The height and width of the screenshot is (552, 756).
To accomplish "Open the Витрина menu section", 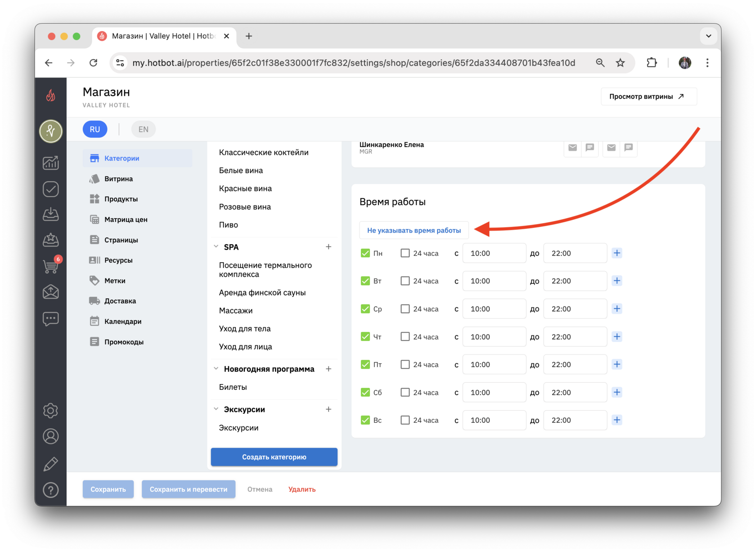I will pyautogui.click(x=137, y=179).
